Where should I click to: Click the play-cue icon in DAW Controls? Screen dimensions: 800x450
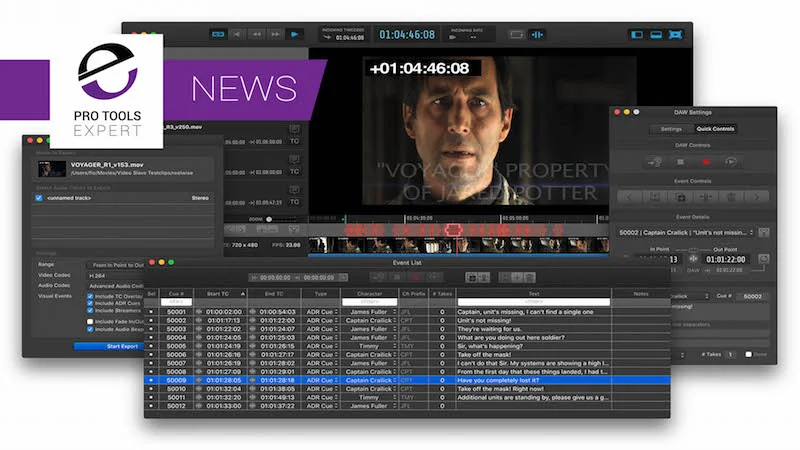[731, 162]
